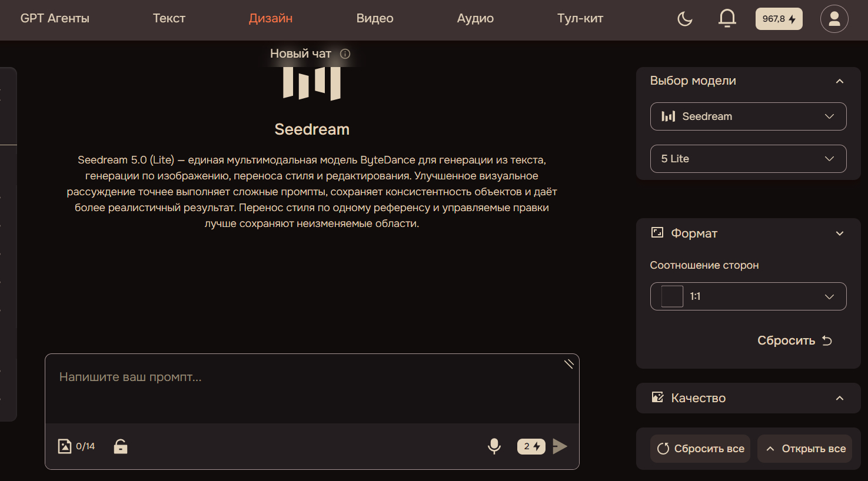Click the Соотношение сторон label

(x=704, y=265)
